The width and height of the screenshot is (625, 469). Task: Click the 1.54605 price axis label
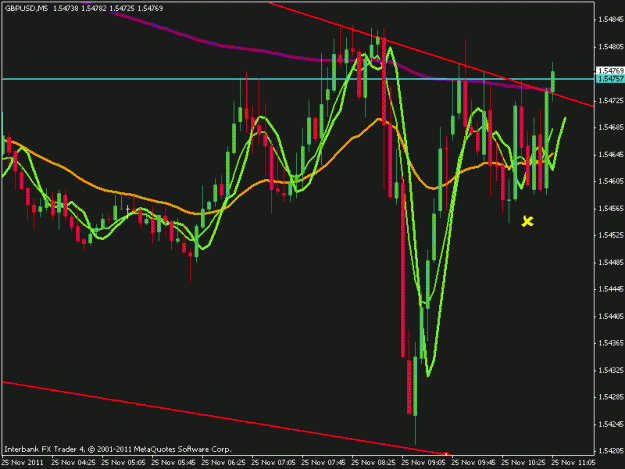point(611,181)
